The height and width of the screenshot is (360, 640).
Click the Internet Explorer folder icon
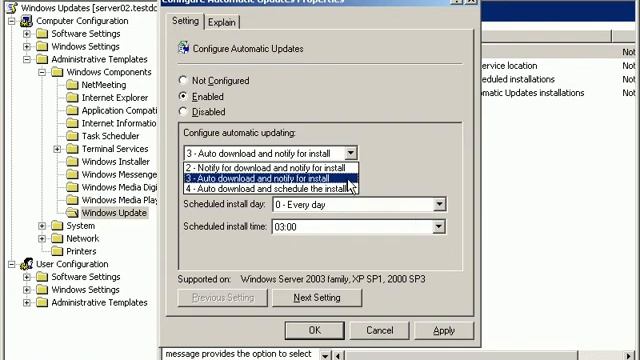click(x=72, y=98)
